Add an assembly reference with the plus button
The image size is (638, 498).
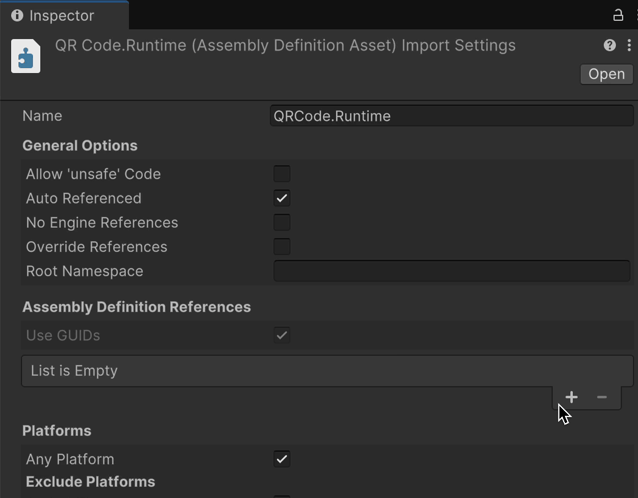tap(571, 397)
